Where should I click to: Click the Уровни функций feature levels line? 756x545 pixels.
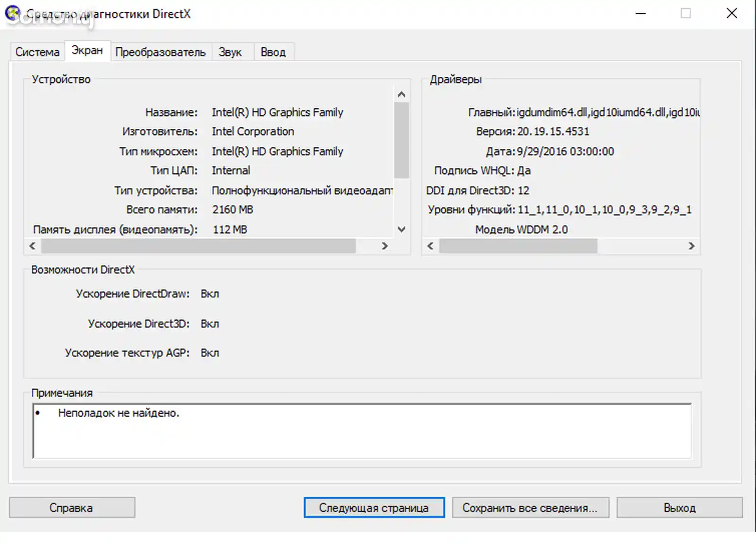point(560,210)
